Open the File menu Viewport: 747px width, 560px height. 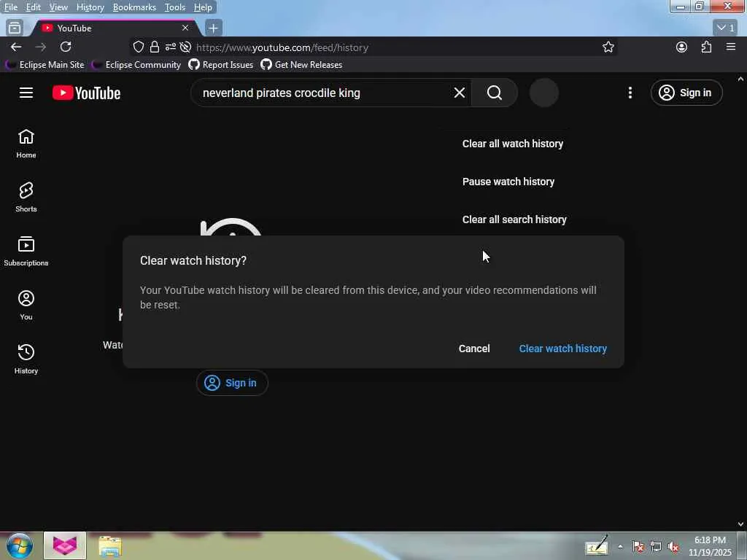(x=11, y=7)
